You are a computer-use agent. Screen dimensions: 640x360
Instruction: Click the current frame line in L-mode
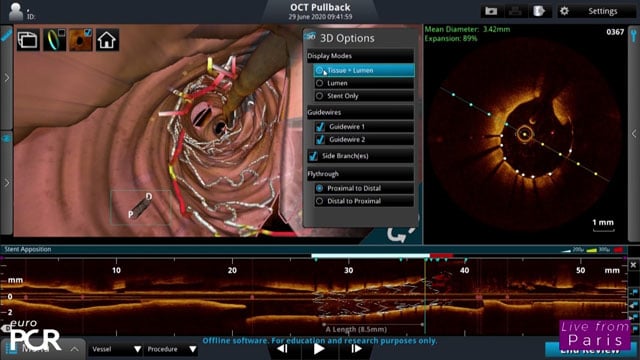pos(425,296)
